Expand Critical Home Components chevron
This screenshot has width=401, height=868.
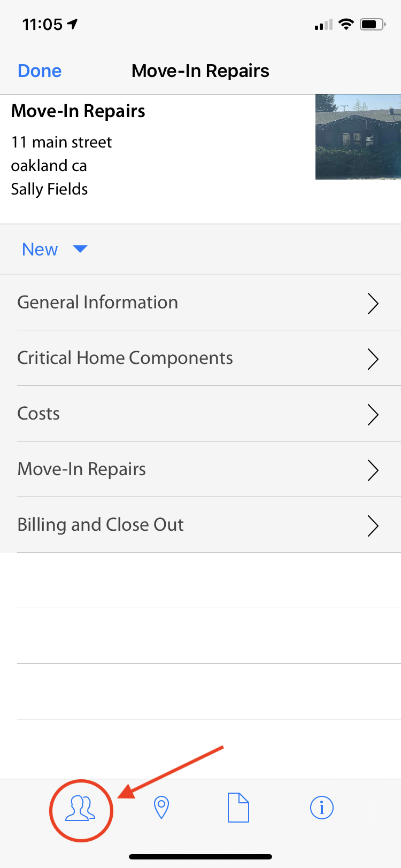coord(373,359)
